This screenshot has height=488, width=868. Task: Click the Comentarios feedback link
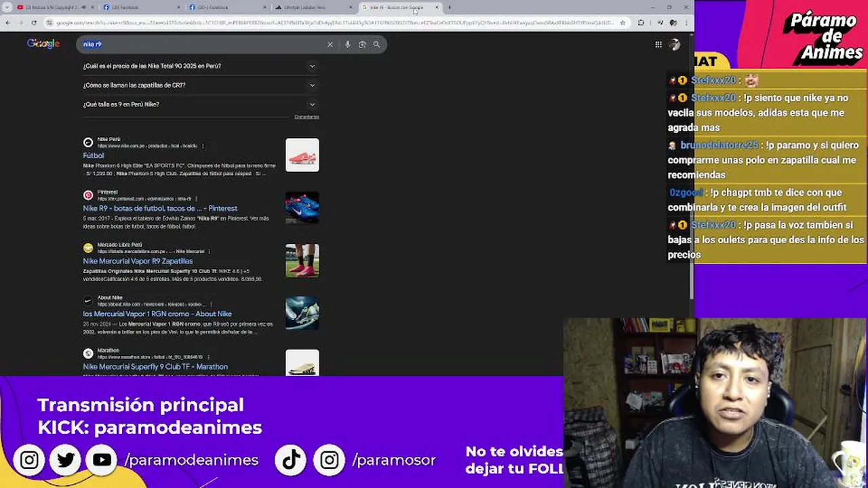pos(307,117)
